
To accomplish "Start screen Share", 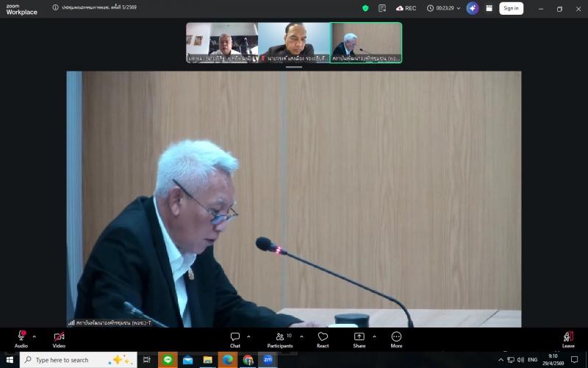I will (x=359, y=339).
